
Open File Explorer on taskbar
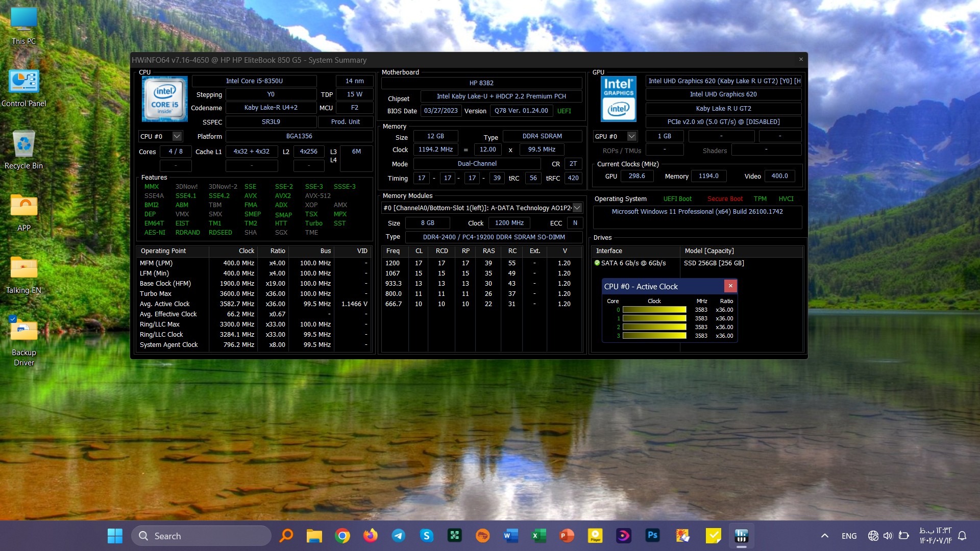point(314,536)
